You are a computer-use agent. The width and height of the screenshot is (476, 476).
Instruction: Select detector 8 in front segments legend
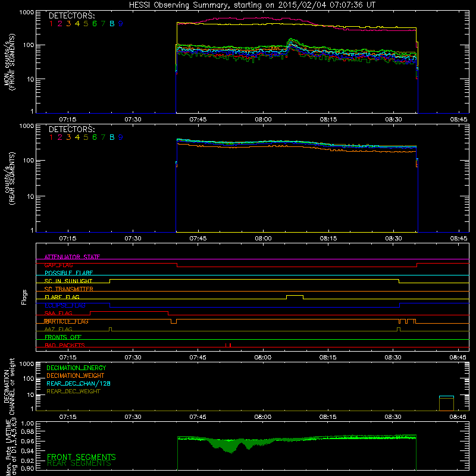[x=112, y=24]
